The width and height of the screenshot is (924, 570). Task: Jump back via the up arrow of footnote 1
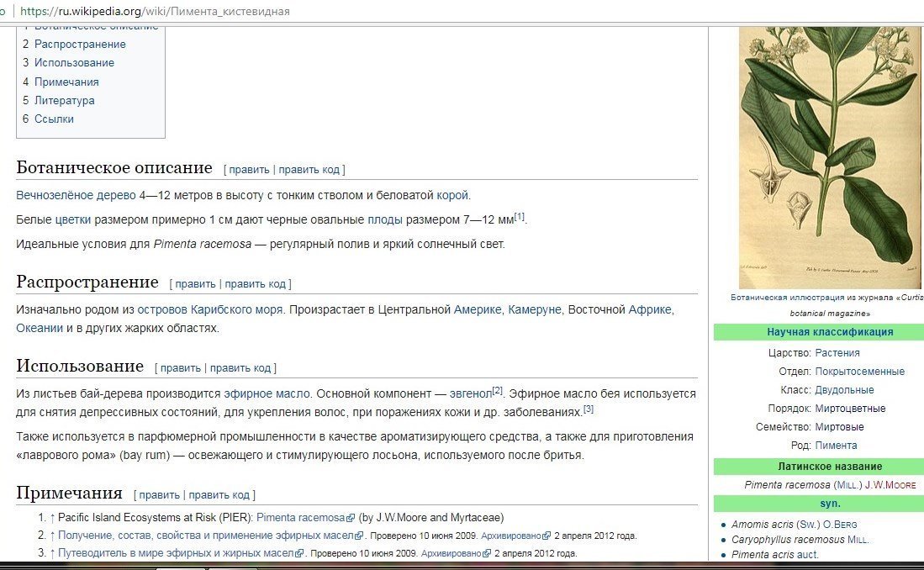pos(52,518)
